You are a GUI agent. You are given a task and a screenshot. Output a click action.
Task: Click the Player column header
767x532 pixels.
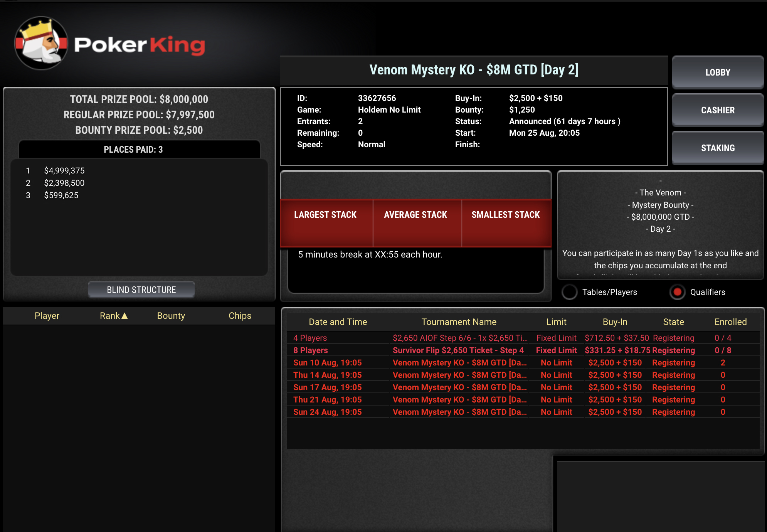[47, 316]
